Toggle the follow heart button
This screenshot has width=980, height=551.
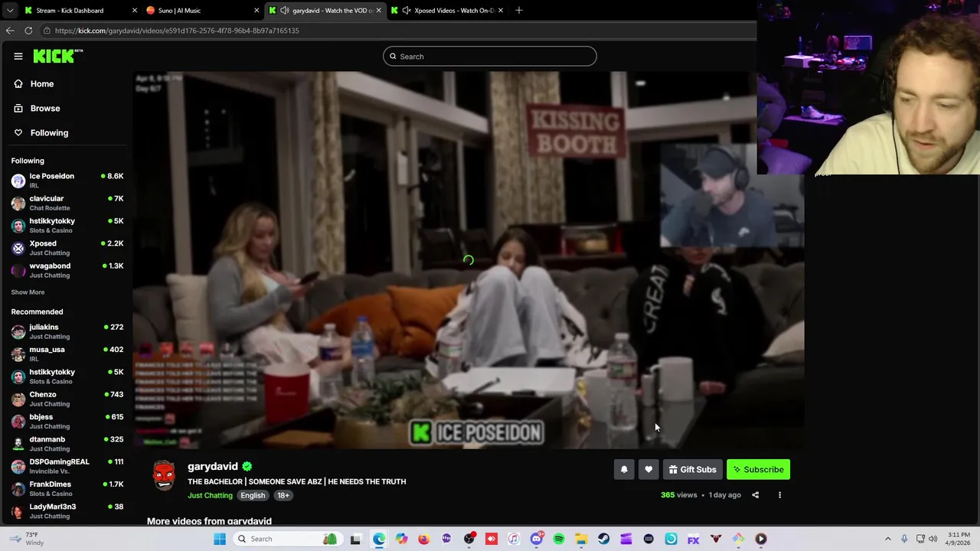[648, 469]
